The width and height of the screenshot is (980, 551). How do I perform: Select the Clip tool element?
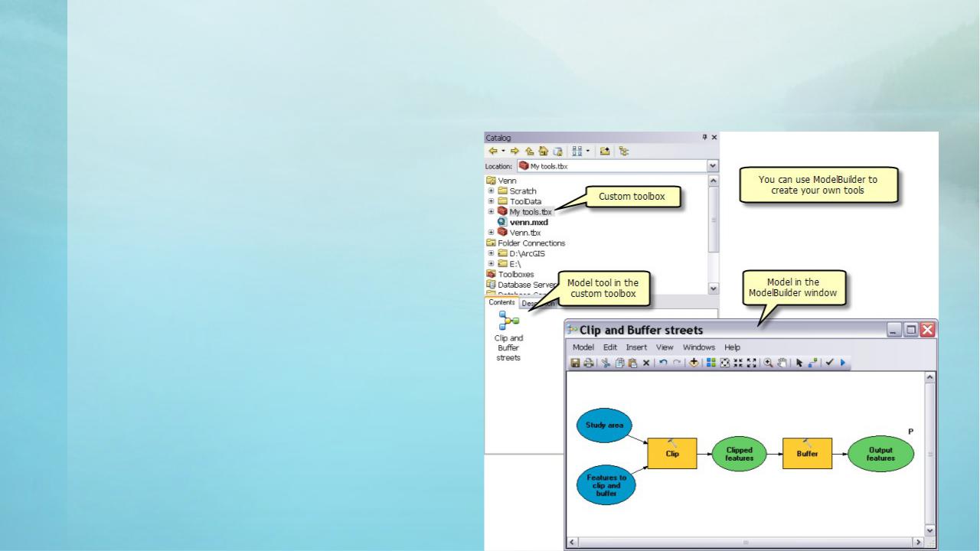click(x=672, y=453)
